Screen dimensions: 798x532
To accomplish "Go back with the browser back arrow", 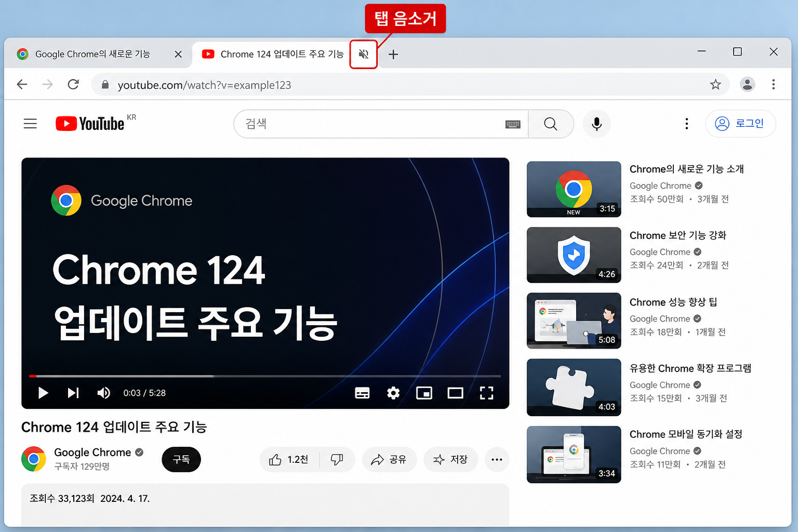I will (22, 84).
